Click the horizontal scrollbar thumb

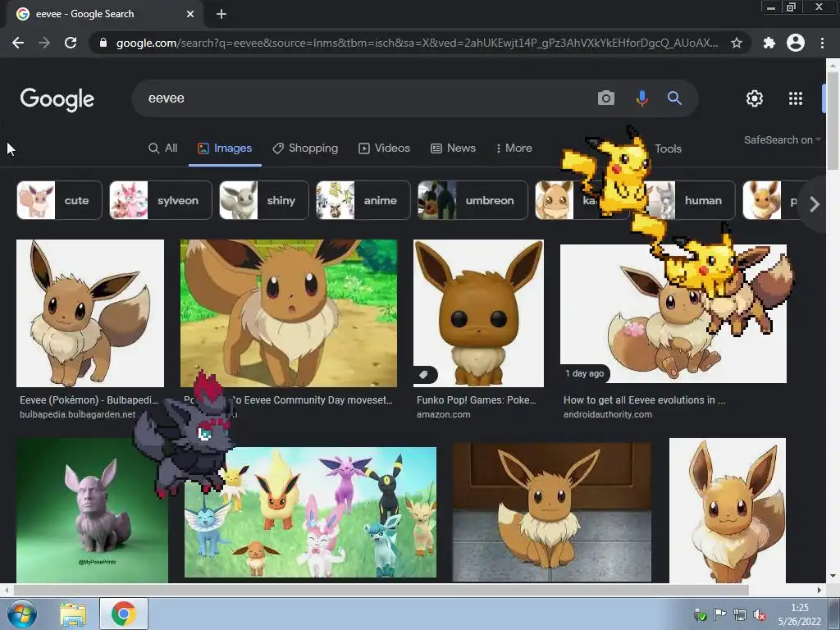381,590
